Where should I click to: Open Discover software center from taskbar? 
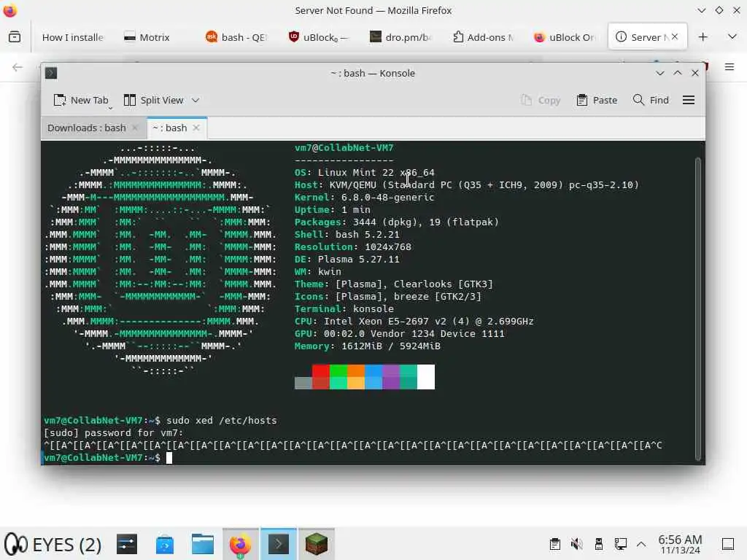[165, 544]
